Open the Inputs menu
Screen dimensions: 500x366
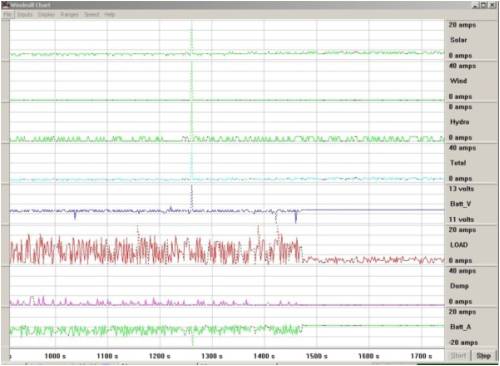pos(25,15)
